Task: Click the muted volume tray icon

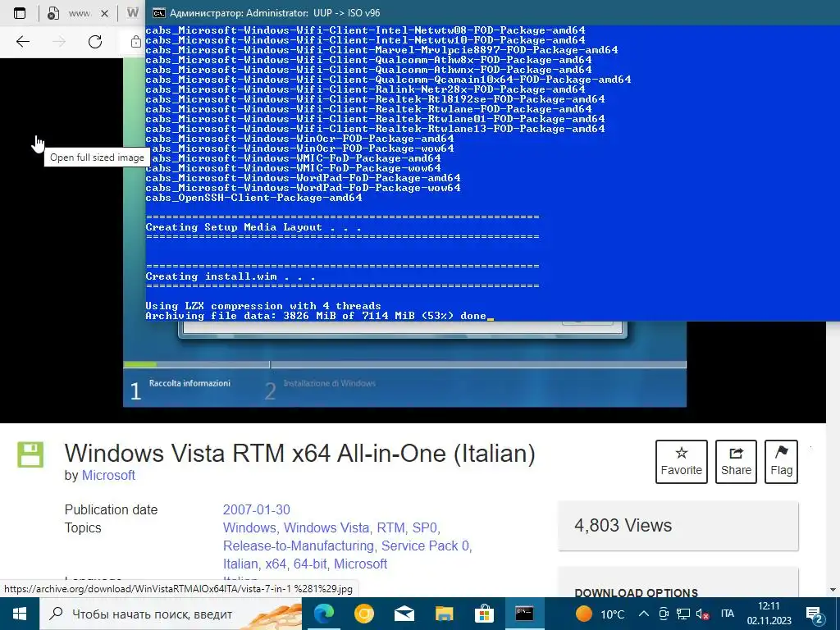Action: [x=702, y=614]
